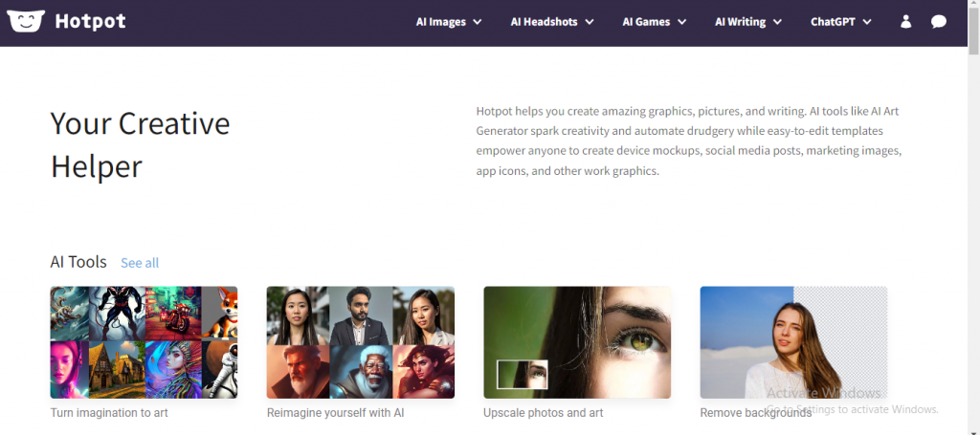Image resolution: width=980 pixels, height=435 pixels.
Task: Click the See all link
Action: [140, 263]
